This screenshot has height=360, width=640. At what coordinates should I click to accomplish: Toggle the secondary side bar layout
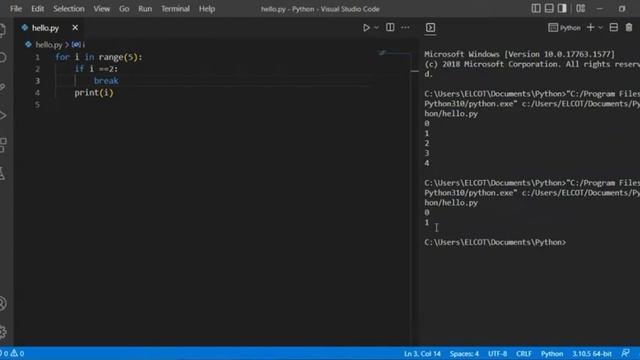pos(562,9)
